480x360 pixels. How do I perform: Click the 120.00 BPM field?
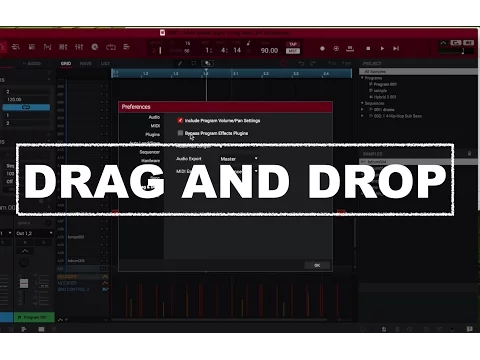(27, 99)
